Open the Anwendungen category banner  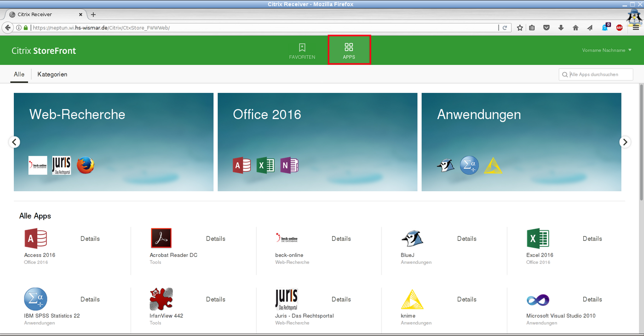pyautogui.click(x=521, y=142)
